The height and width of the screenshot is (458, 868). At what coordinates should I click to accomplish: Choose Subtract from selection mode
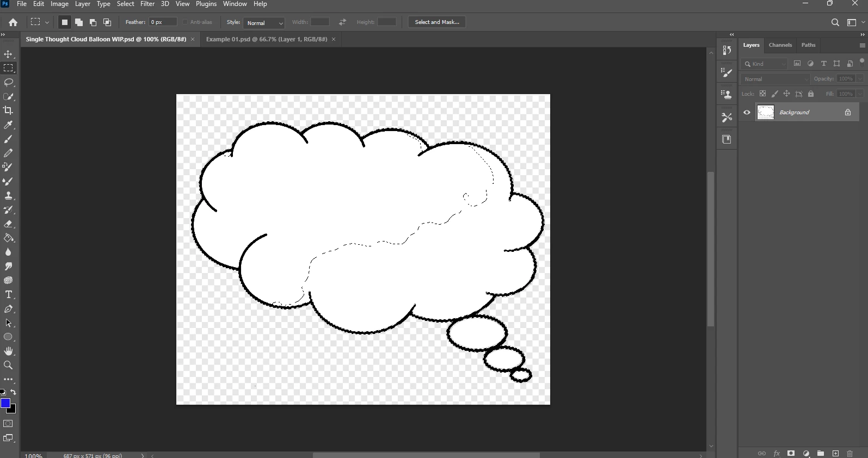93,22
